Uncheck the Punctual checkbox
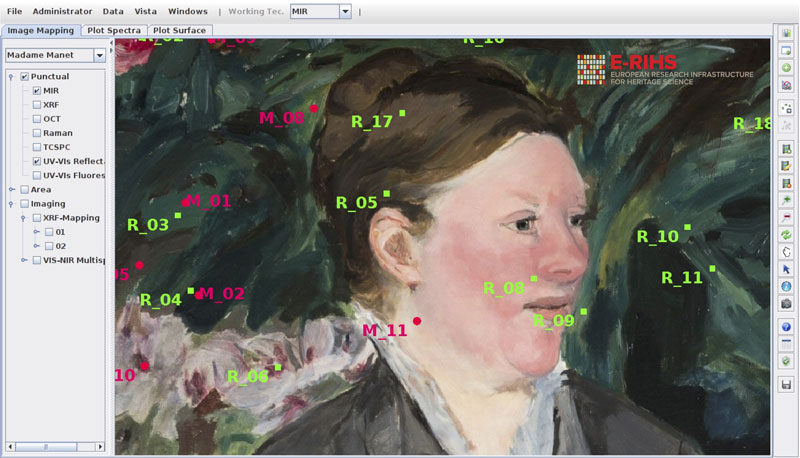This screenshot has height=458, width=800. (x=24, y=77)
